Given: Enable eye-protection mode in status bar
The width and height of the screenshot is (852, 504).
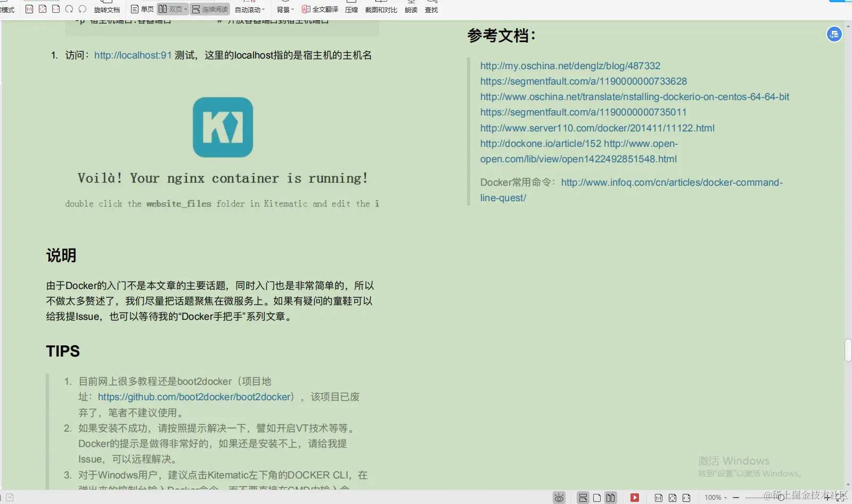Looking at the screenshot, I should click(559, 497).
